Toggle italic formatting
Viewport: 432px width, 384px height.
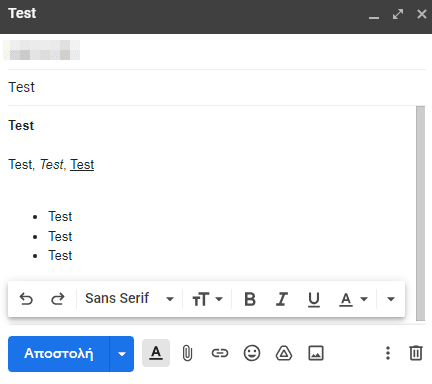click(x=282, y=299)
